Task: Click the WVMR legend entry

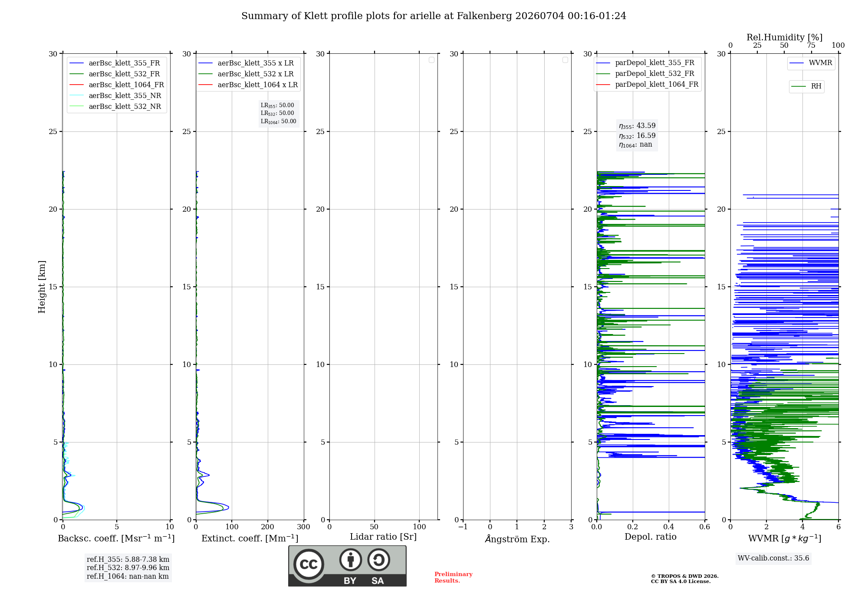Action: 811,63
